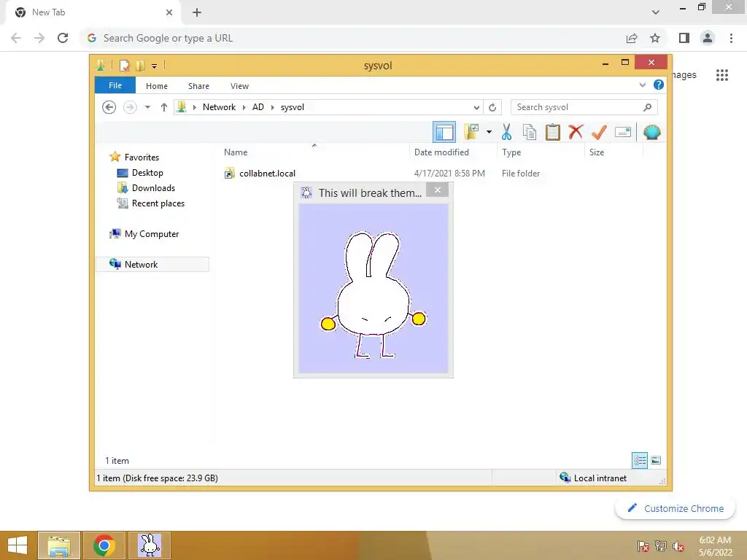This screenshot has height=560, width=747.
Task: Expand the ribbon with the chevron
Action: (x=642, y=85)
